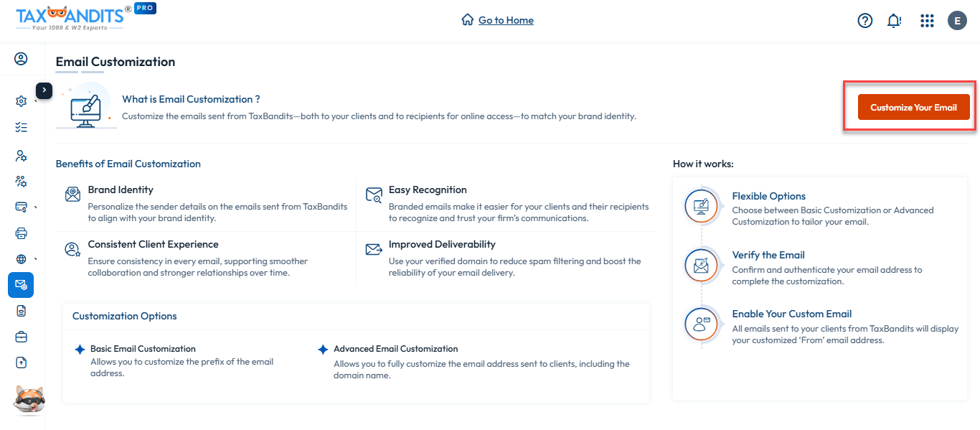Image resolution: width=980 pixels, height=430 pixels.
Task: Click the Brand Identity envelope icon
Action: click(72, 195)
